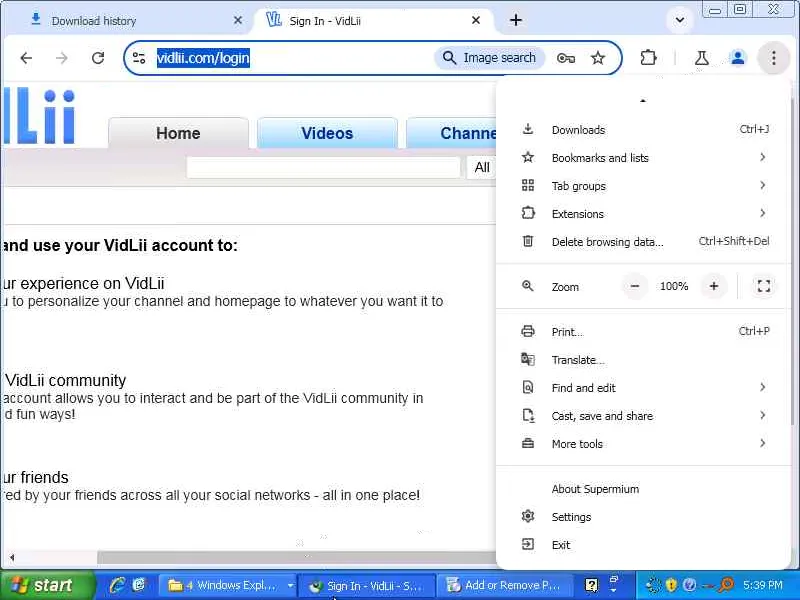
Task: Open a new tab
Action: (x=516, y=20)
